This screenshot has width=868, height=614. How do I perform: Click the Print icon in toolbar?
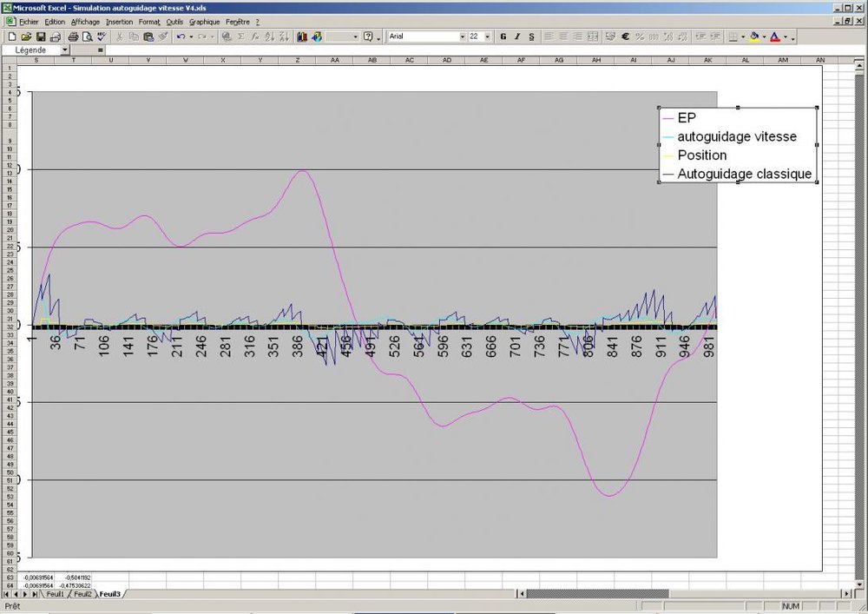73,36
